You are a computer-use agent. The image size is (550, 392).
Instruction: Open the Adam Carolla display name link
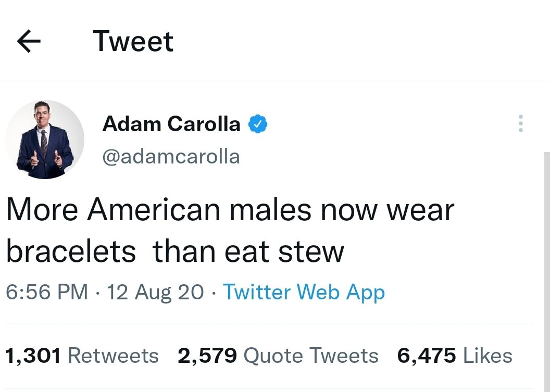point(171,124)
